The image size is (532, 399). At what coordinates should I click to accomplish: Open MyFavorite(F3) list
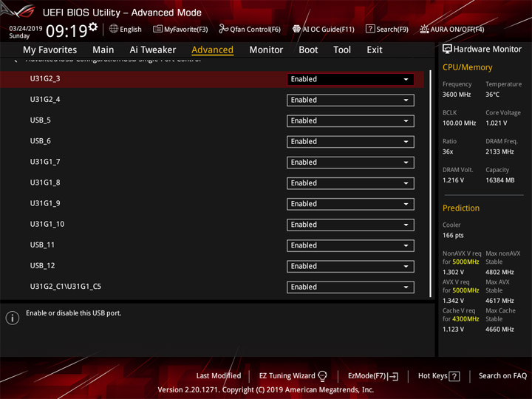coord(180,29)
